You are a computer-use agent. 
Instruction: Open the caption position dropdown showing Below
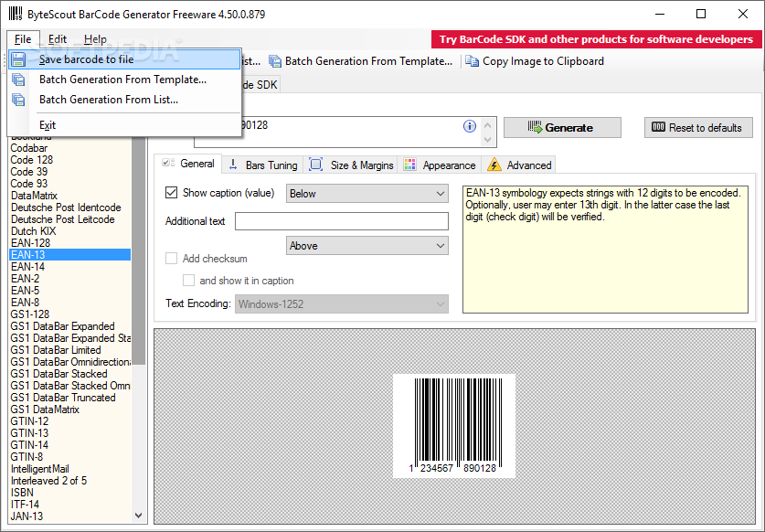tap(367, 194)
